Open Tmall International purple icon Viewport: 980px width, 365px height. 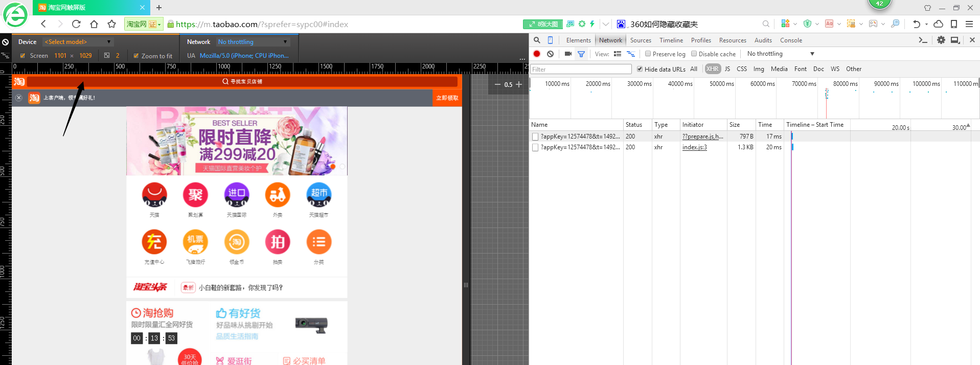point(237,195)
